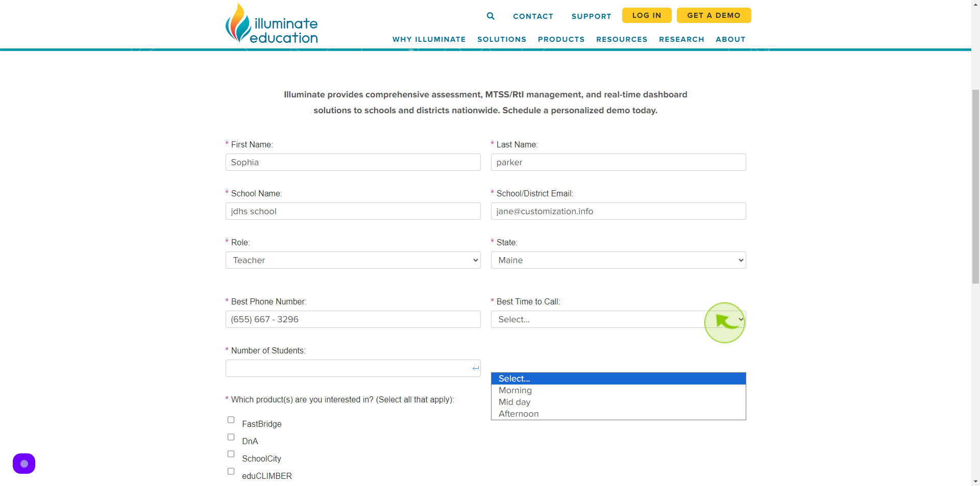Open the Resources menu

point(622,39)
